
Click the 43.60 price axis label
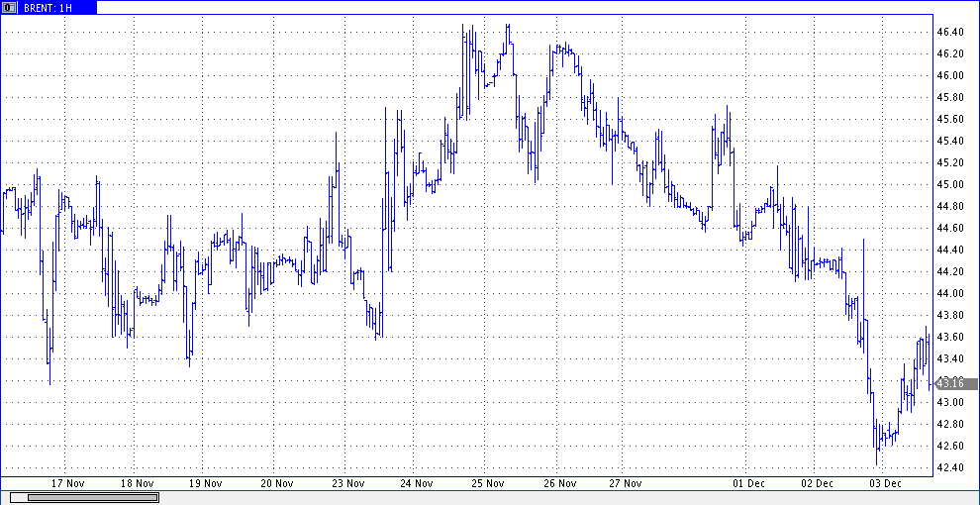tap(948, 337)
